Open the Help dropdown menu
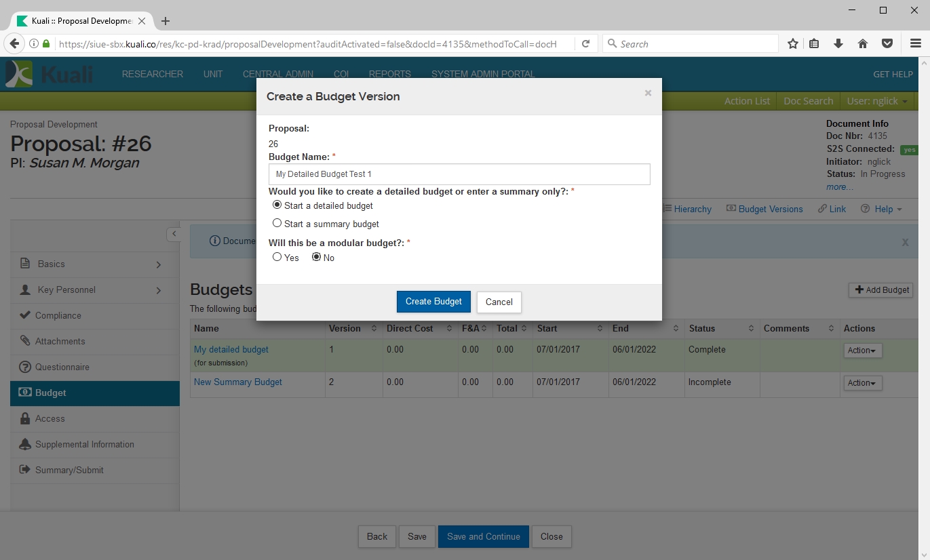 (882, 209)
